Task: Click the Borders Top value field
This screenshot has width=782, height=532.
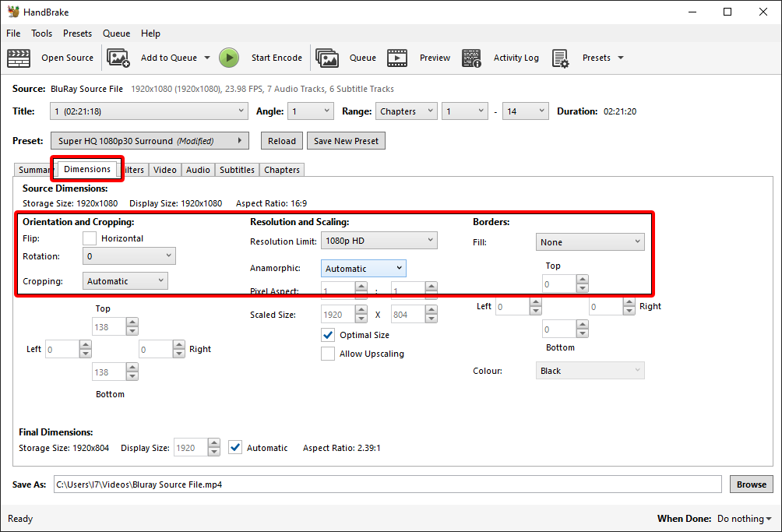Action: 559,284
